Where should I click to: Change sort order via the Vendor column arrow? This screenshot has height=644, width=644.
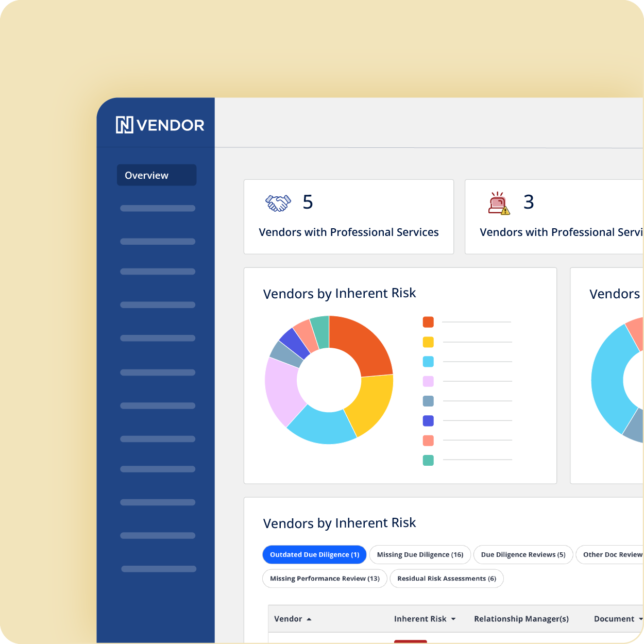[309, 619]
